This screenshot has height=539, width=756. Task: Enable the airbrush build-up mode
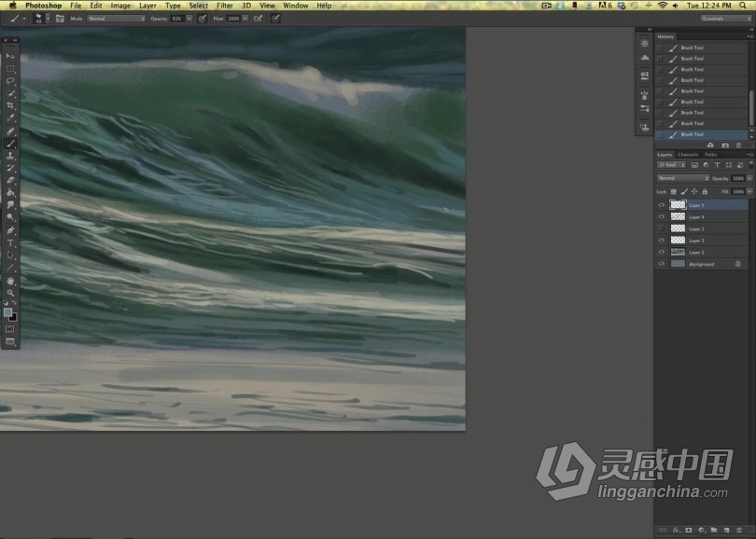[259, 19]
